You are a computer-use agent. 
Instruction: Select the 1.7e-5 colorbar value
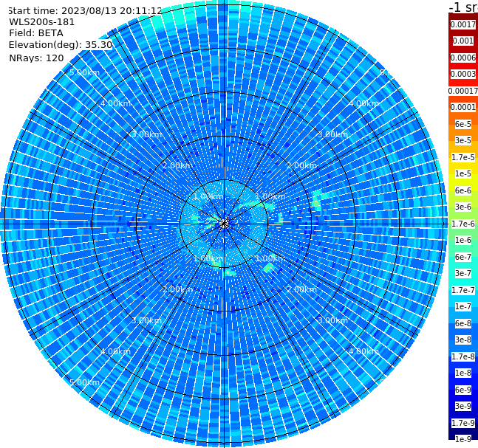coord(463,157)
